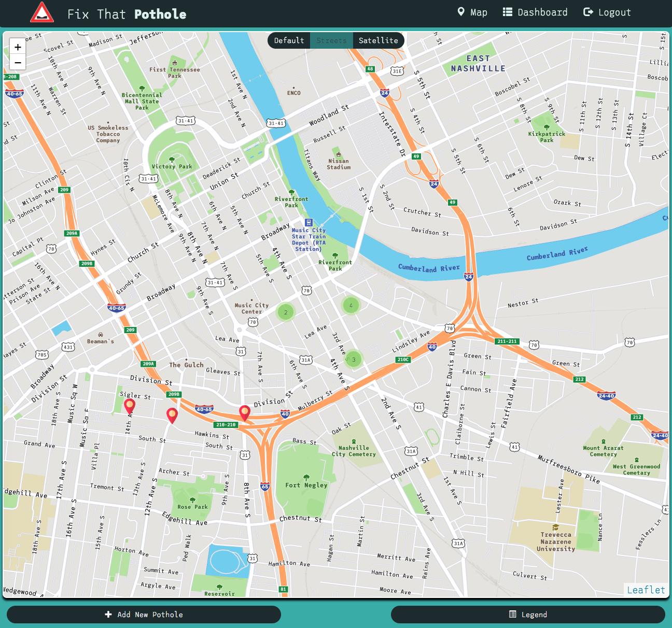The height and width of the screenshot is (628, 672).
Task: Click pothole marker on 14th Ave near Sigler St
Action: point(130,406)
